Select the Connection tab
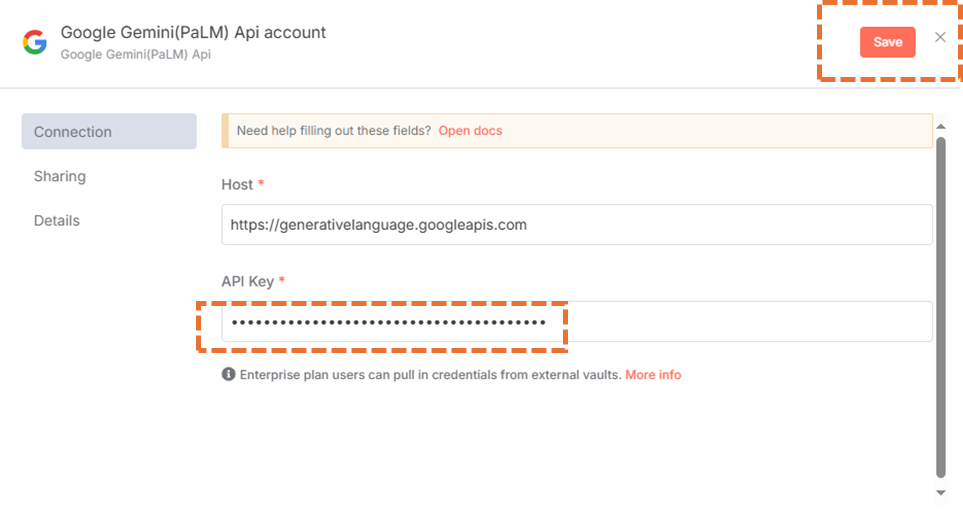This screenshot has height=511, width=963. [109, 131]
